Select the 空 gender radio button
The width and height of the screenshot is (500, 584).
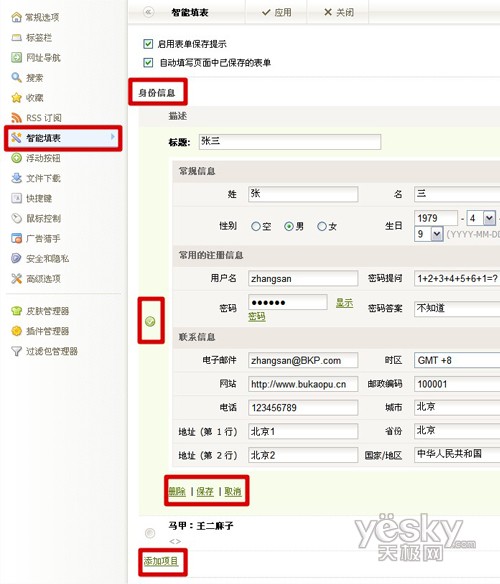coord(256,226)
